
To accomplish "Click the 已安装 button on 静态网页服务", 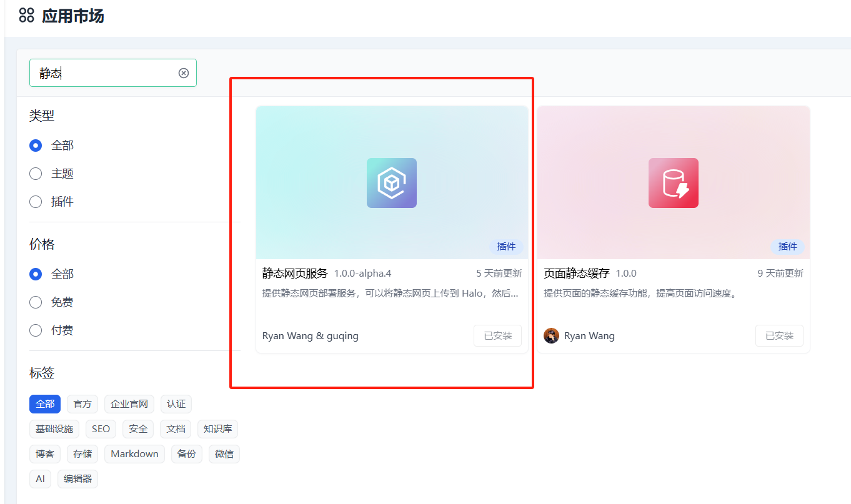I will tap(497, 336).
